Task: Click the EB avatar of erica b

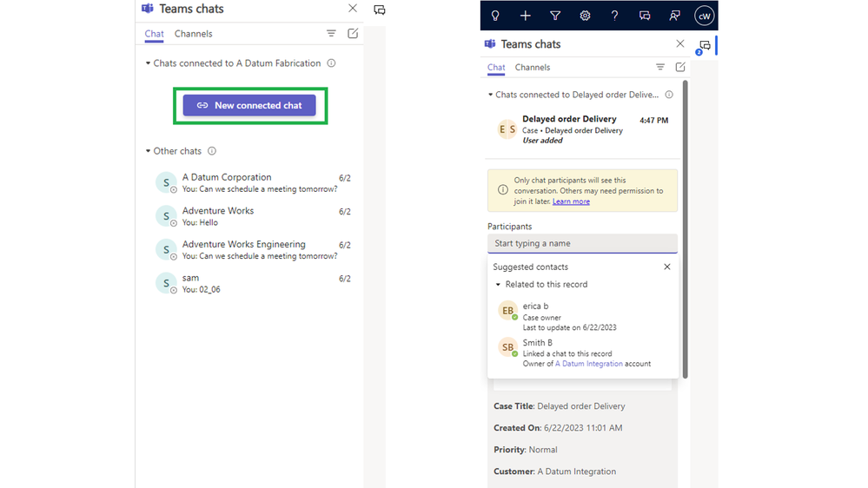Action: 507,310
